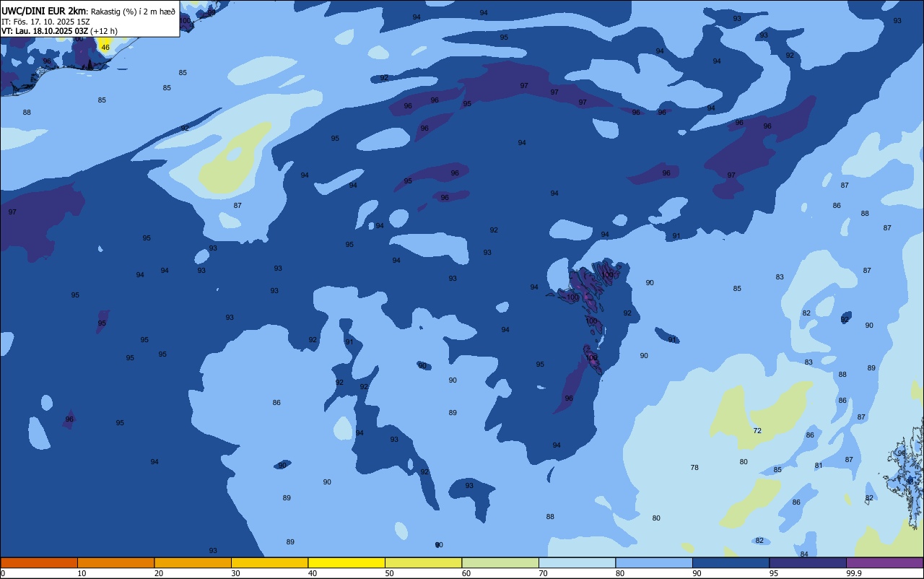924x579 pixels.
Task: Select the humidity value 84 near the legend
Action: tap(804, 554)
